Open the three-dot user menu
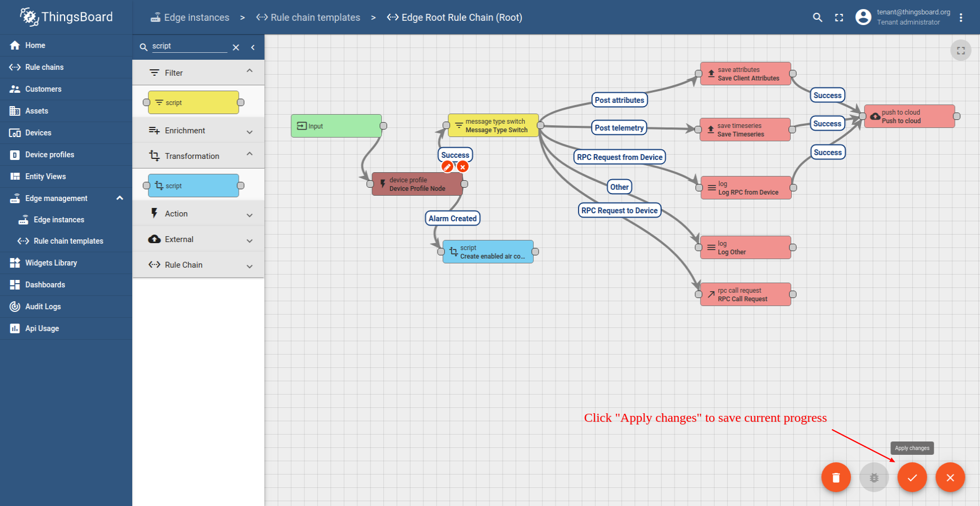The height and width of the screenshot is (506, 980). 961,18
